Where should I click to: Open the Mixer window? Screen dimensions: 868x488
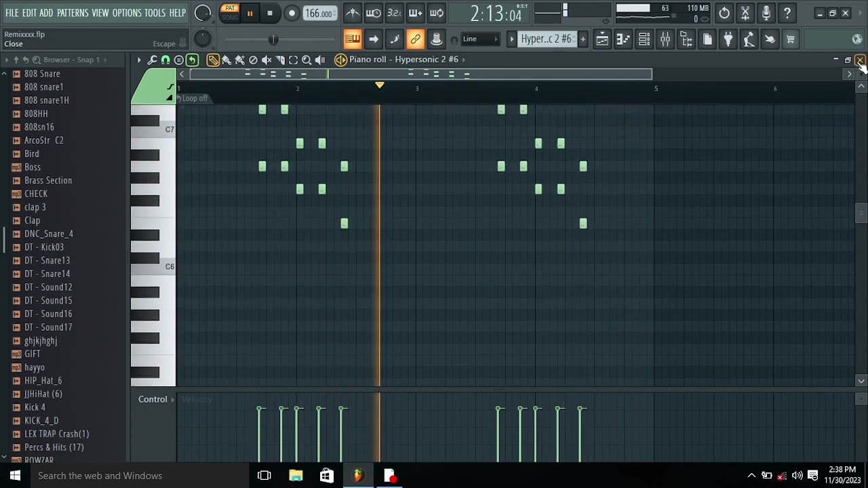665,39
